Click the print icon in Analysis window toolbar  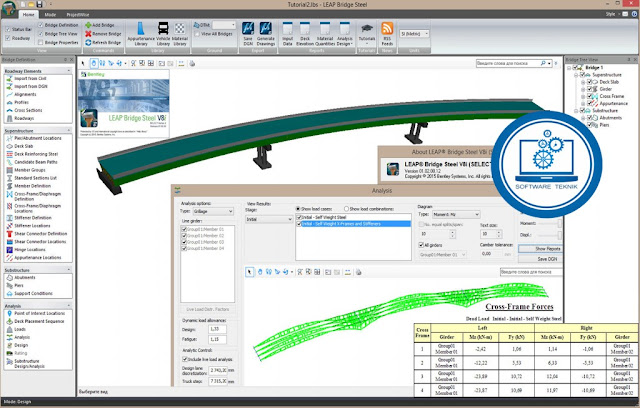click(x=358, y=272)
